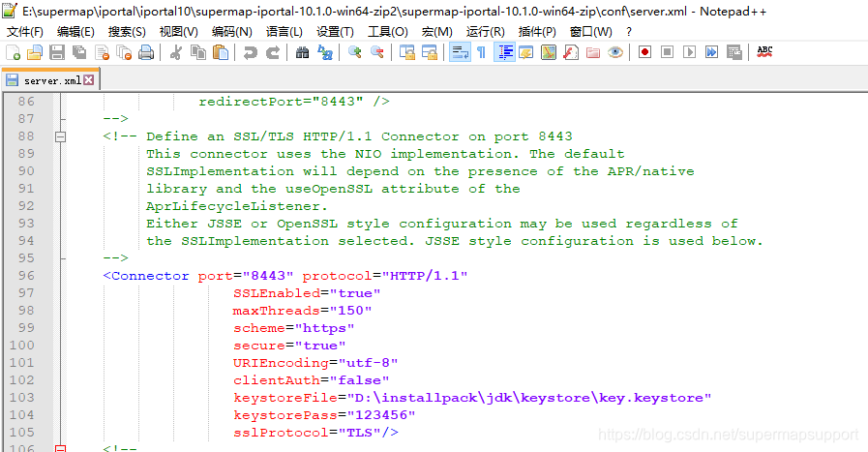868x452 pixels.
Task: Save the recorded macro icon
Action: [x=734, y=52]
